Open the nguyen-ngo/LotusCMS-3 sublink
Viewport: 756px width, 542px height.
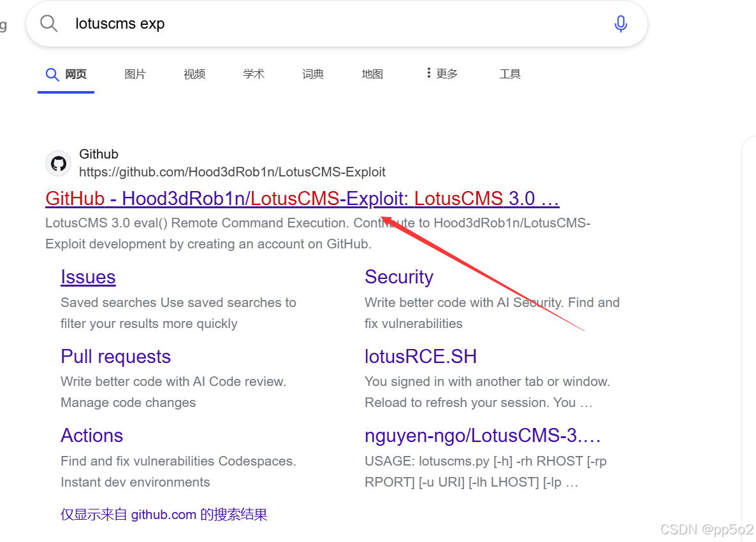tap(483, 436)
